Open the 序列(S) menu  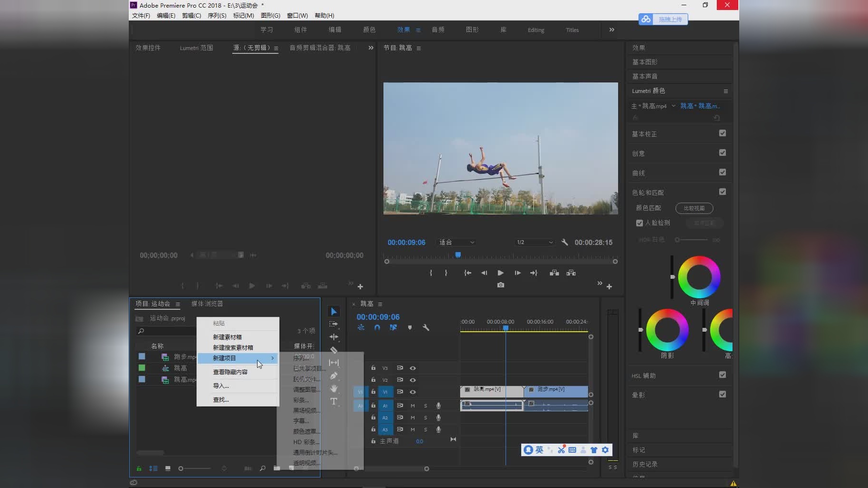point(217,15)
